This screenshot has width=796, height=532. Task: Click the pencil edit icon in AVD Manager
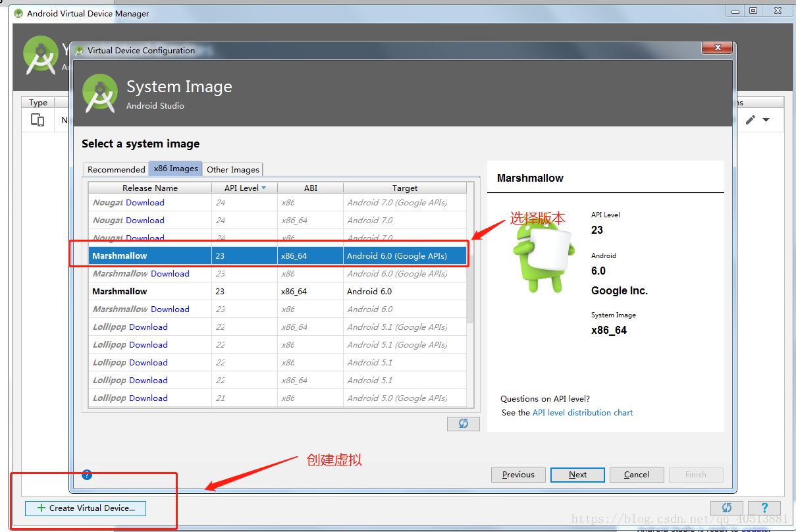point(751,120)
